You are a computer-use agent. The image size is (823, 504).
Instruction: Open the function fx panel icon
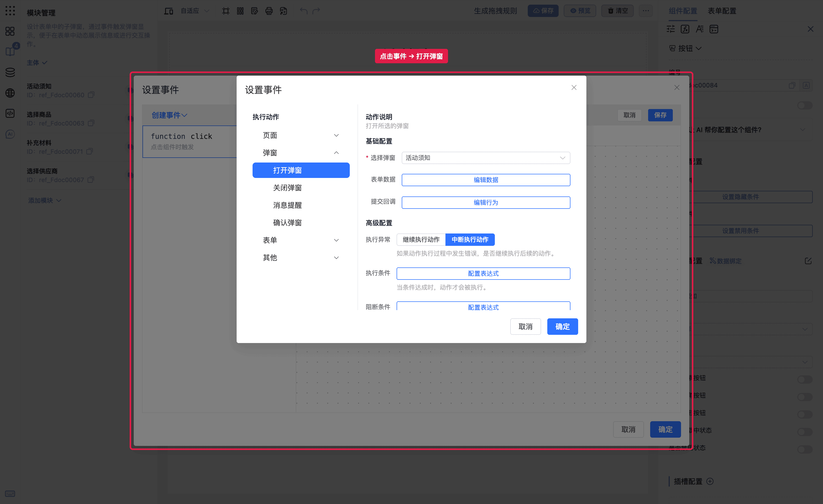coord(685,29)
